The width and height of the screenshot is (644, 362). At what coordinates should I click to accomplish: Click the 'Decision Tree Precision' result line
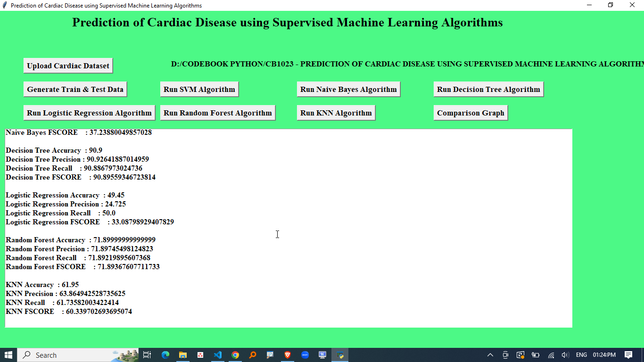77,159
